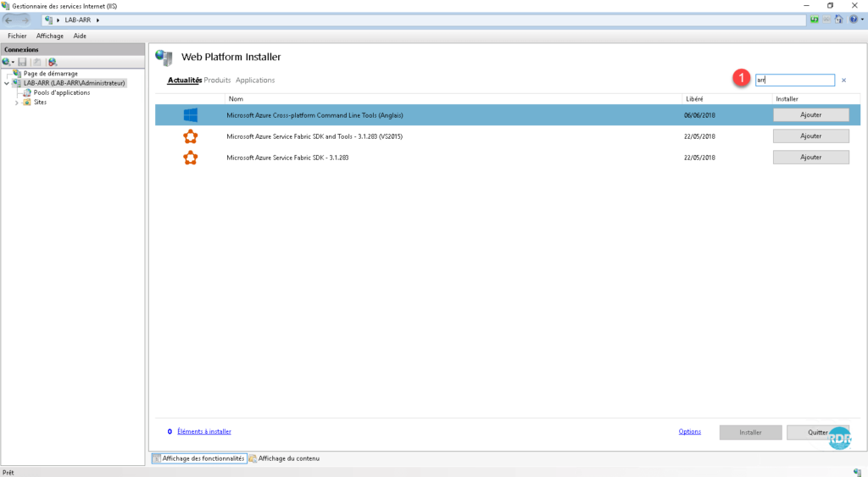Add Azure Service Fabric SDK and Tools
This screenshot has width=868, height=477.
pyautogui.click(x=811, y=136)
